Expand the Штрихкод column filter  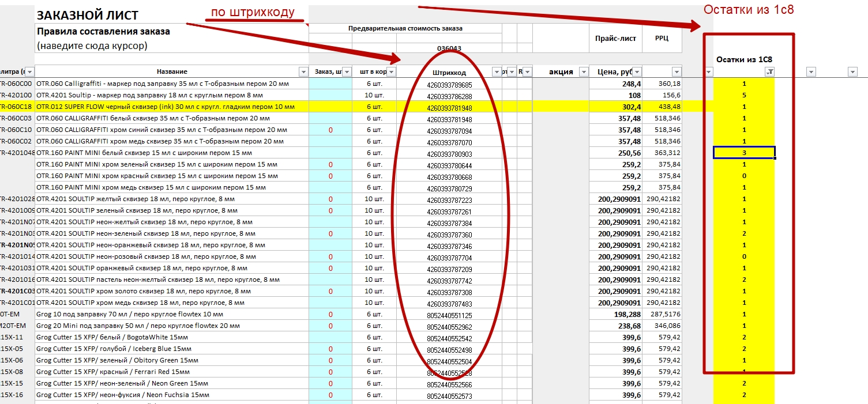(x=497, y=71)
